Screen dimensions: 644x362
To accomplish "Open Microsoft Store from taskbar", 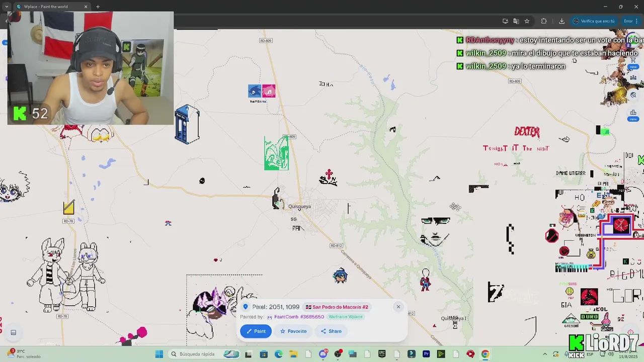I will [264, 354].
